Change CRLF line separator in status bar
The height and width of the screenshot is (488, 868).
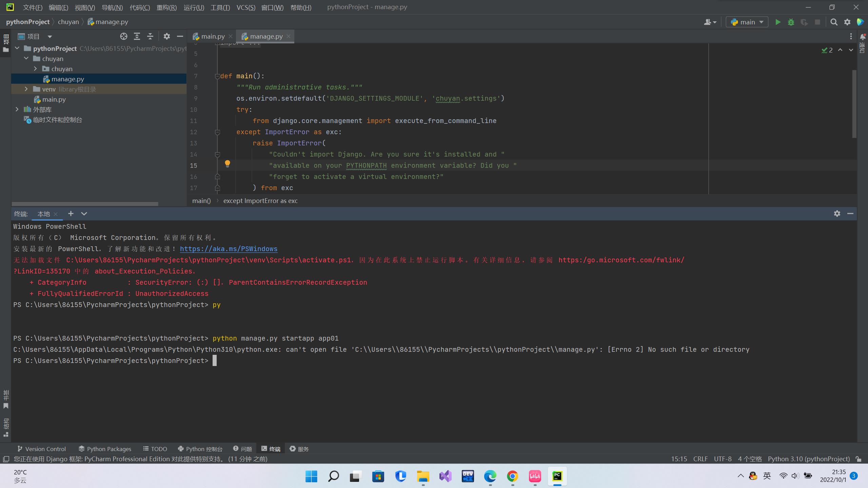click(x=700, y=459)
